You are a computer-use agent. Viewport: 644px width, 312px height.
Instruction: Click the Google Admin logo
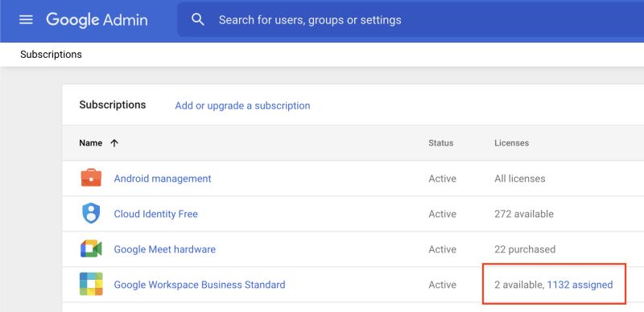point(97,20)
